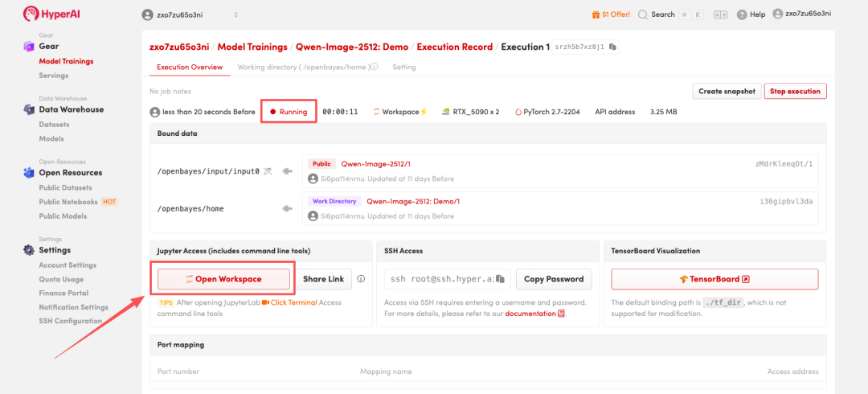Click the Search magnifier in the top bar
Viewport: 868px width, 394px height.
[643, 14]
